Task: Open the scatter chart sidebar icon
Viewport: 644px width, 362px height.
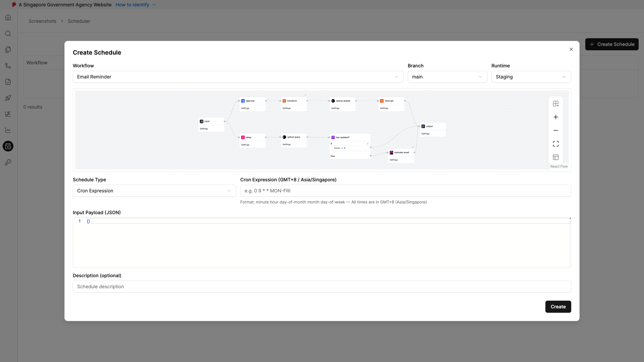Action: click(8, 114)
